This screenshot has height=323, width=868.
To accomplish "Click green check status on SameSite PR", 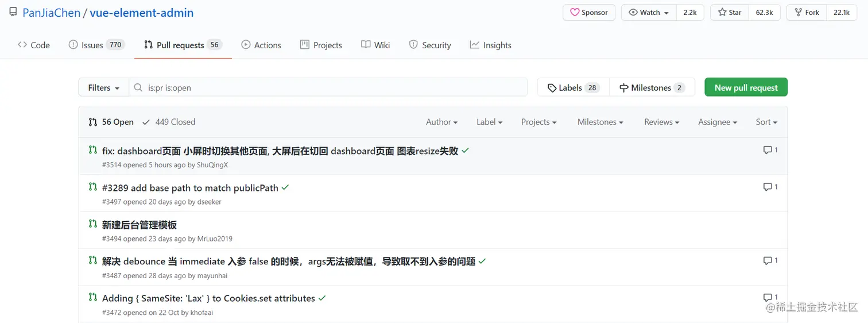I will (322, 298).
